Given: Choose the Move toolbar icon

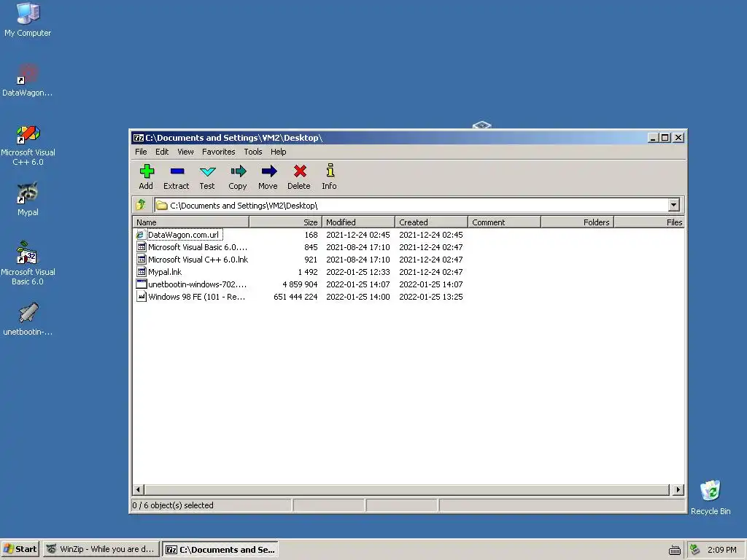Looking at the screenshot, I should pos(268,171).
